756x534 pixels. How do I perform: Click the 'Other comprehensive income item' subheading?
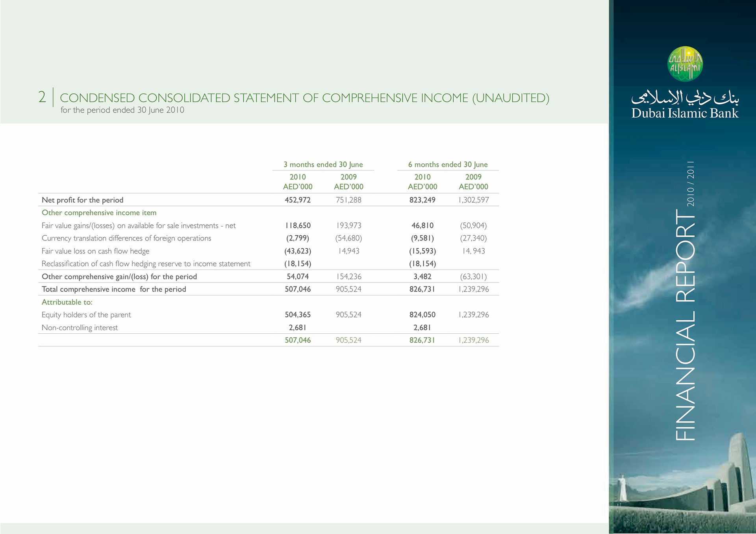click(99, 212)
